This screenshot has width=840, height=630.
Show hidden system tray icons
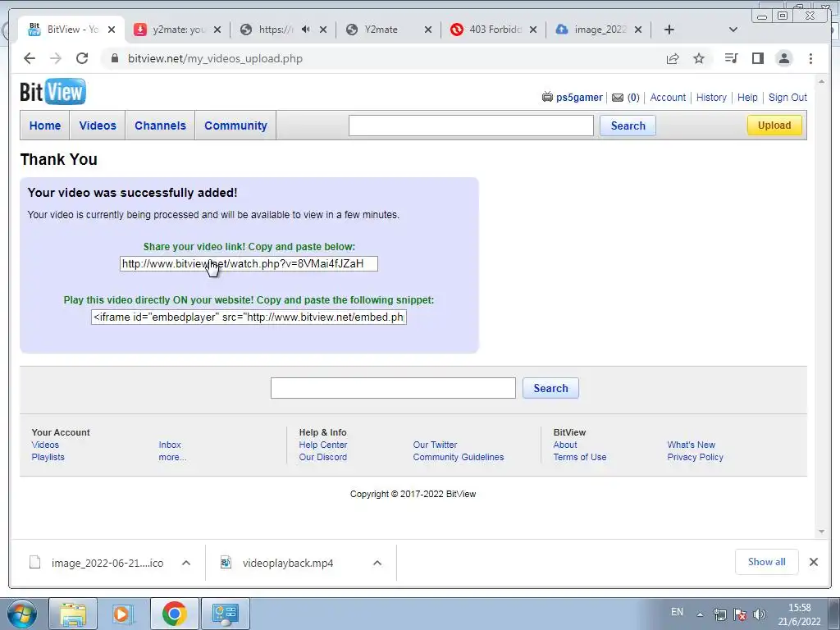(x=700, y=614)
